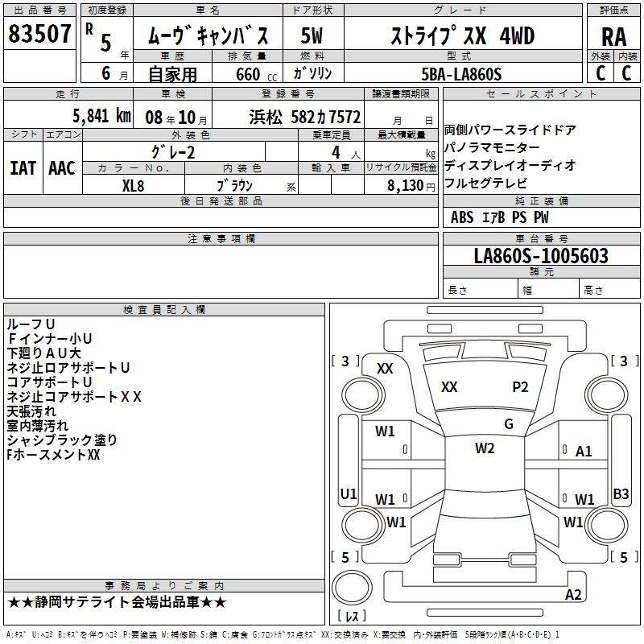Screen dimensions: 644x644
Task: Select the 高さ dimension field
Action: (x=609, y=290)
